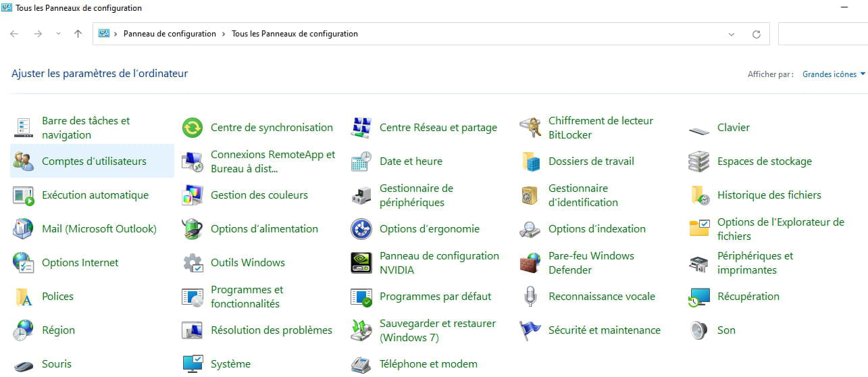Viewport: 868px width, 377px height.
Task: Select Panneau de configuration in breadcrumb path
Action: pos(170,34)
